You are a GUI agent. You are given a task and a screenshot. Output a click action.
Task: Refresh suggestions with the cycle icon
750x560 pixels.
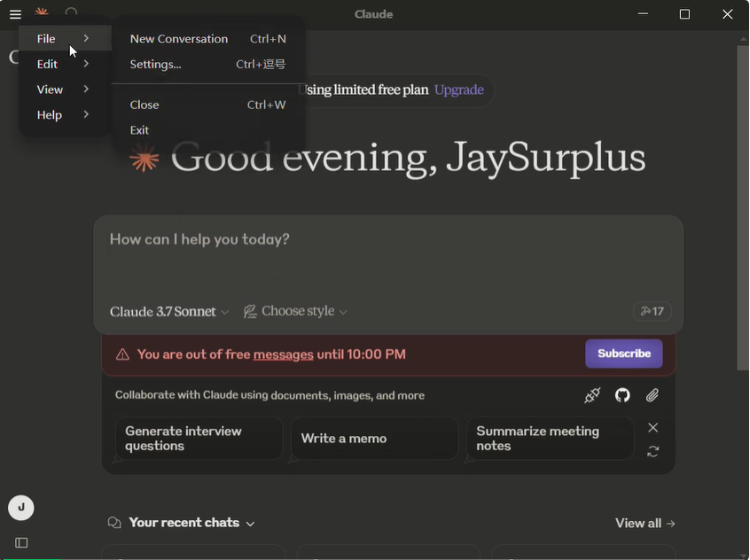tap(652, 451)
